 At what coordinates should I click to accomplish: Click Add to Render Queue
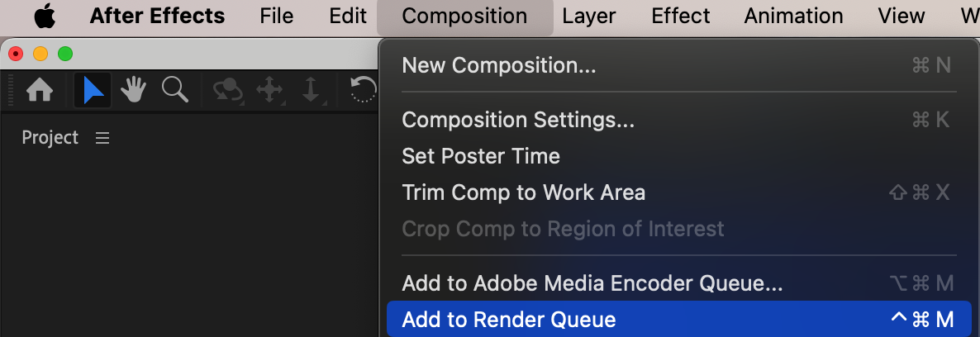coord(509,320)
